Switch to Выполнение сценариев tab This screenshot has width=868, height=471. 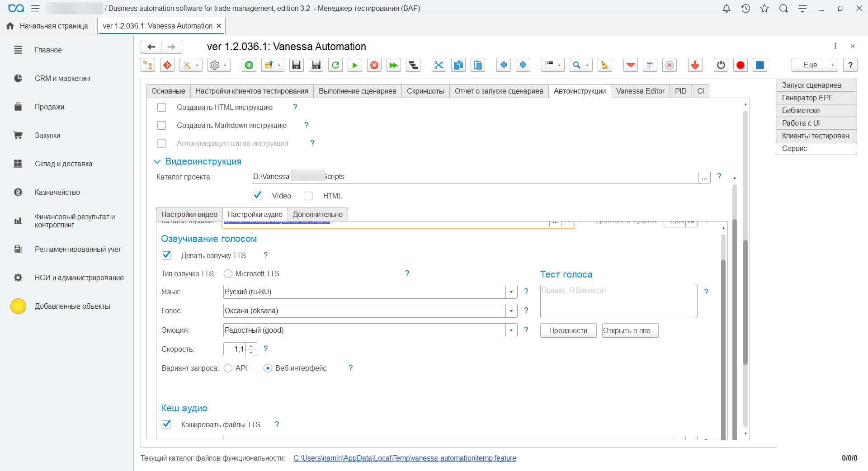[x=358, y=91]
